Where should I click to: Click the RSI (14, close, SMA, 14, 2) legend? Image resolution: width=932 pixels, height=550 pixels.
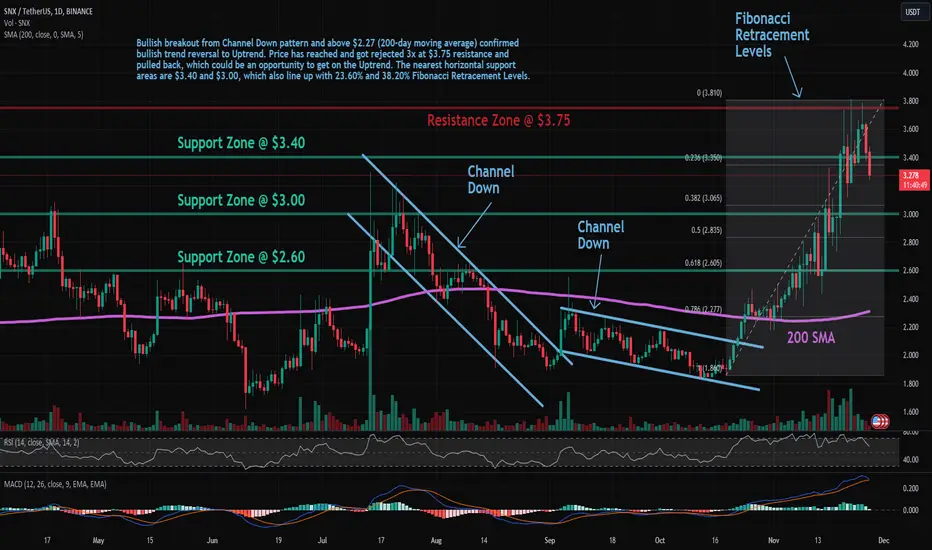click(41, 442)
